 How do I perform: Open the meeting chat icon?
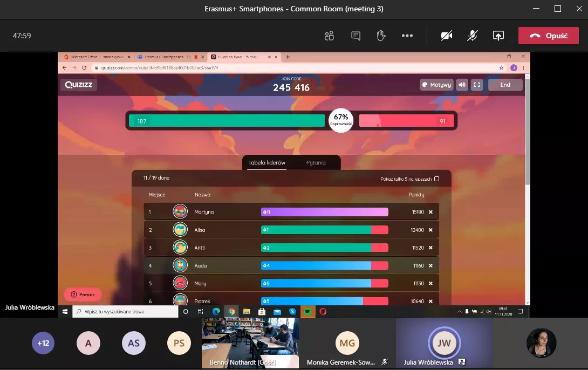[x=355, y=36]
